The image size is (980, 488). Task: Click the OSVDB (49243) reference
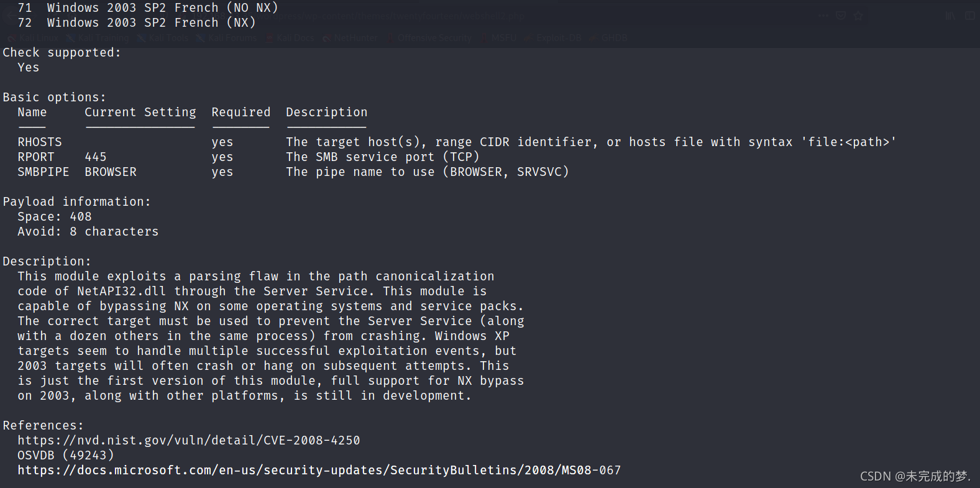(66, 455)
